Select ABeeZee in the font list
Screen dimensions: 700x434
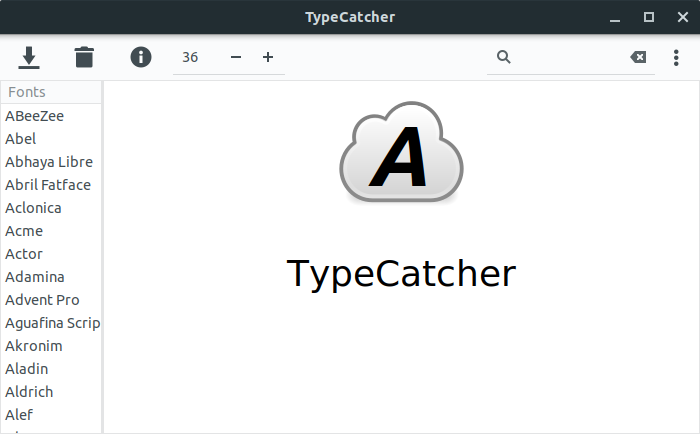click(x=51, y=116)
